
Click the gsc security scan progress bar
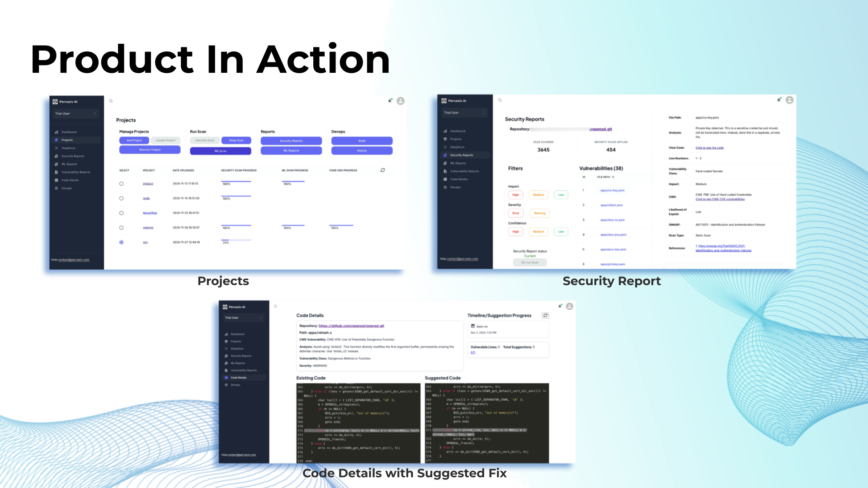point(236,240)
